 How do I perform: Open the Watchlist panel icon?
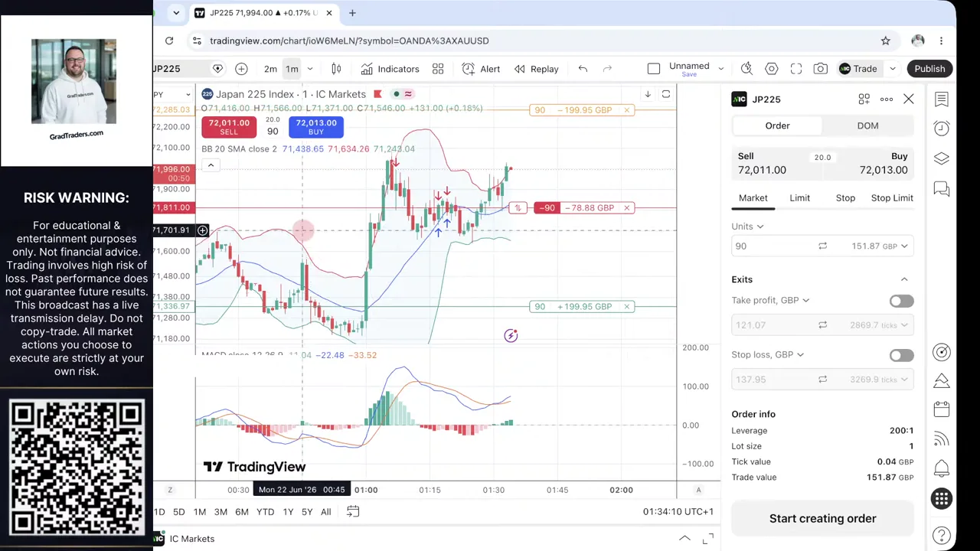tap(942, 99)
